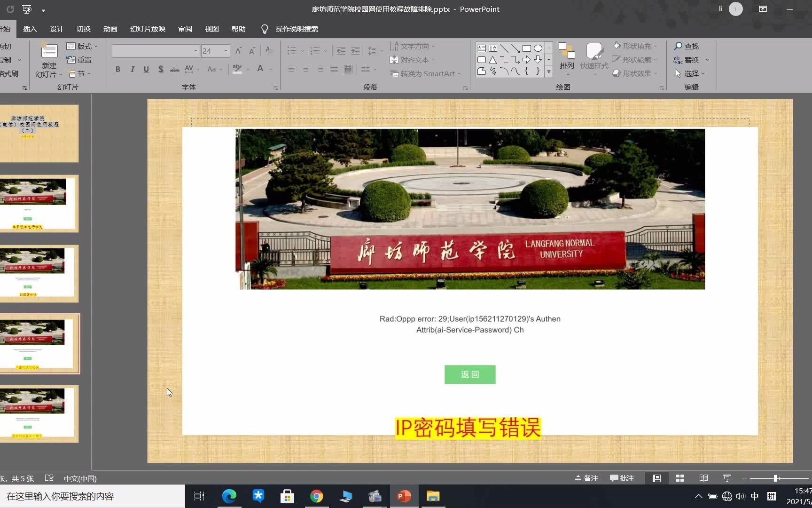Open the Insert tab
812x508 pixels.
tap(30, 29)
